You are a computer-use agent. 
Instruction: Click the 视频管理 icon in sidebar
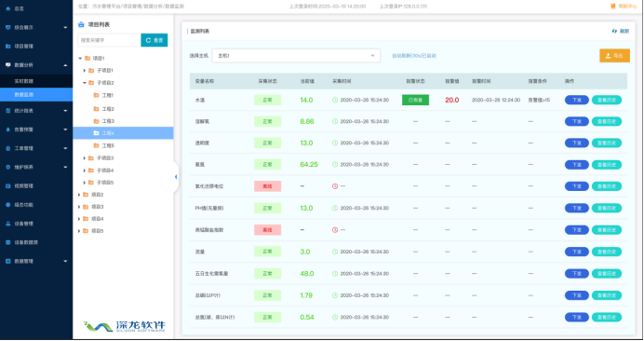(7, 186)
